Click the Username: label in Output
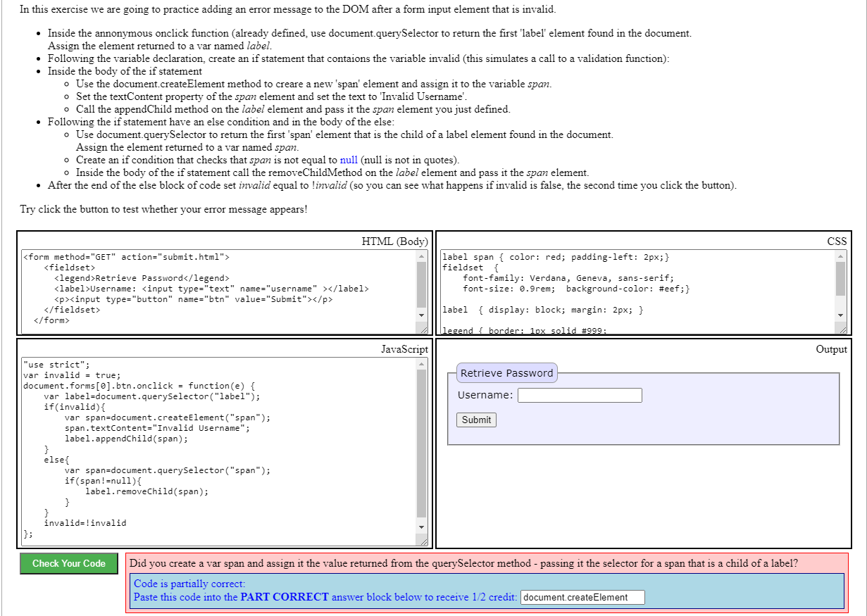This screenshot has width=867, height=616. pos(485,395)
